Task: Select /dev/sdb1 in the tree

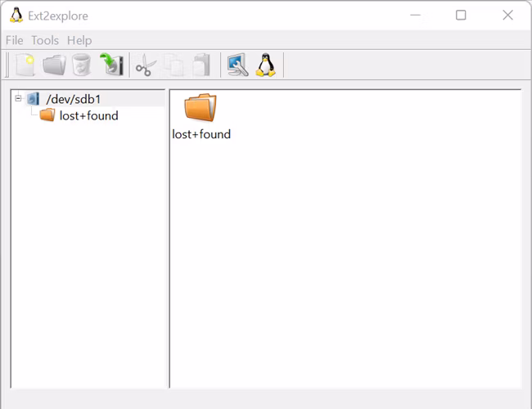Action: click(74, 99)
